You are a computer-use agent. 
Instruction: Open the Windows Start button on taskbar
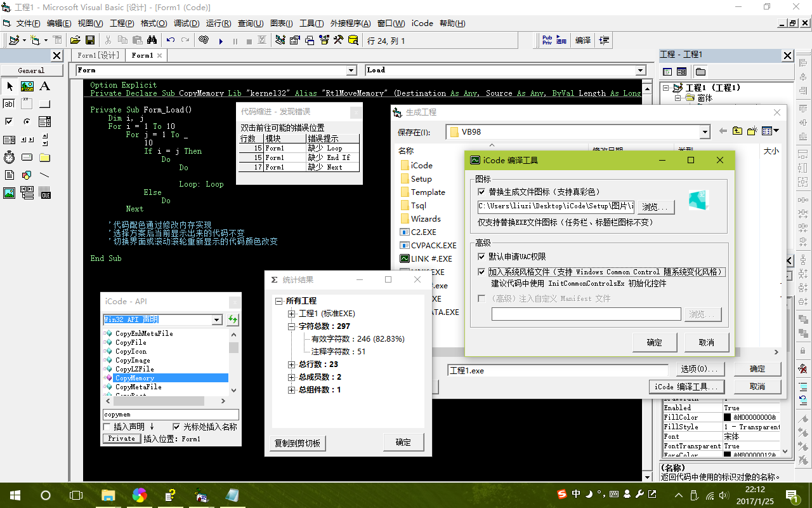click(14, 495)
